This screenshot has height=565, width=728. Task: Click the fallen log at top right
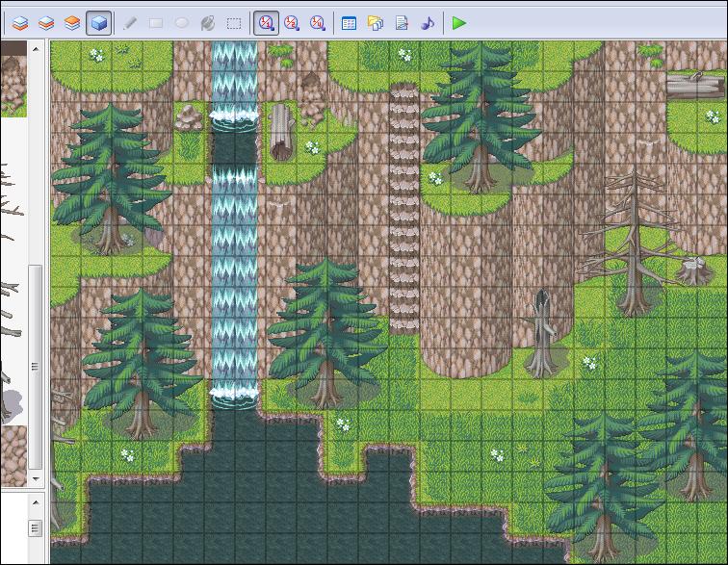[x=695, y=84]
